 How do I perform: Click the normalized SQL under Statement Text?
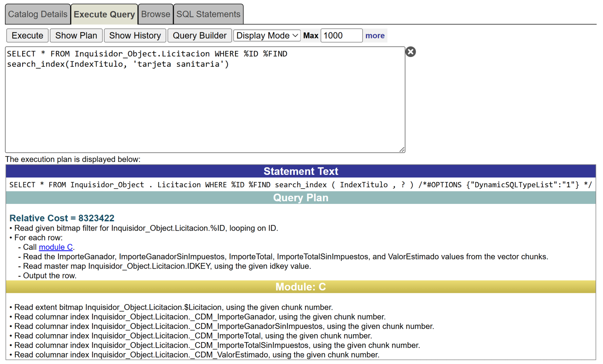click(300, 185)
